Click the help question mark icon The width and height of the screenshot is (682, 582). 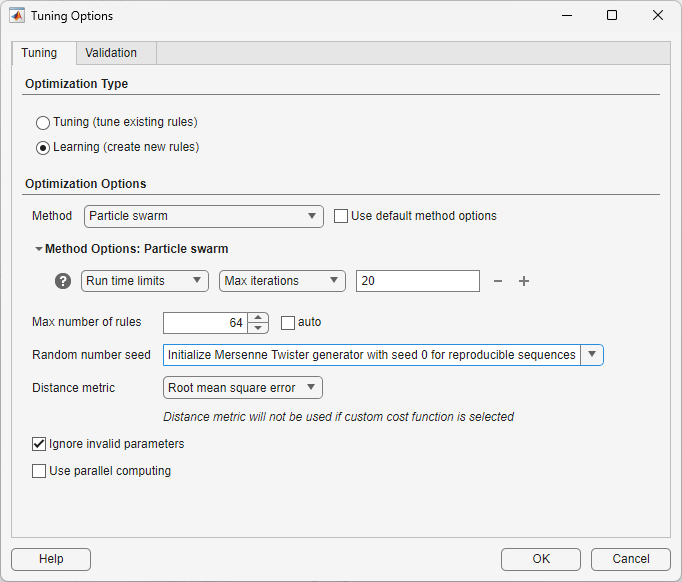point(63,281)
